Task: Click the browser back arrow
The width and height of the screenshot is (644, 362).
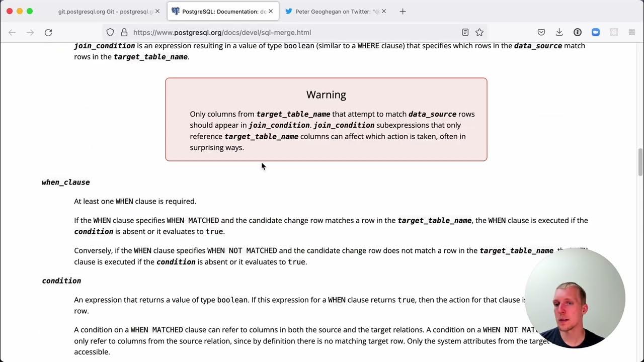Action: click(12, 32)
